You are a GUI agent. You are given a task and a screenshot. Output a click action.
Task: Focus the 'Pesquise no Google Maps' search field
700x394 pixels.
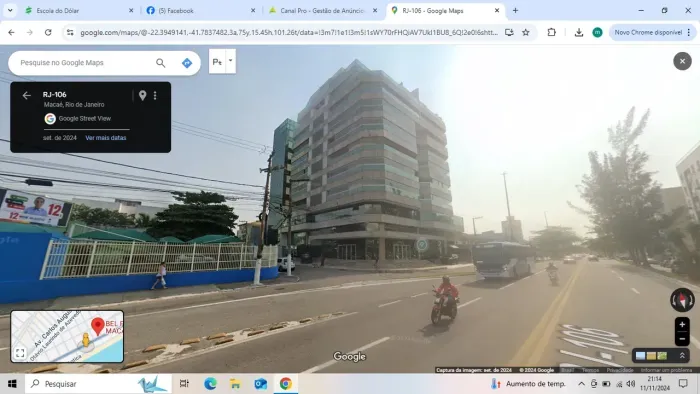coord(85,63)
